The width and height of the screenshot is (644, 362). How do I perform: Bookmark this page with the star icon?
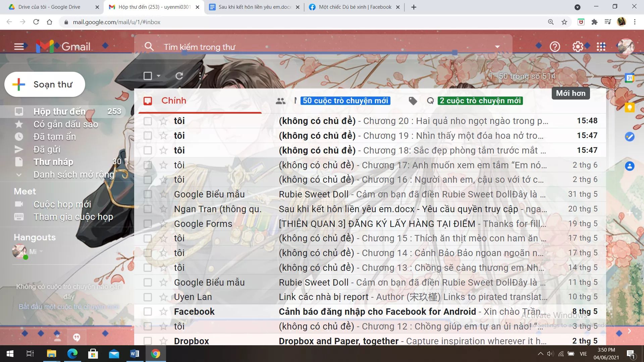tap(564, 22)
